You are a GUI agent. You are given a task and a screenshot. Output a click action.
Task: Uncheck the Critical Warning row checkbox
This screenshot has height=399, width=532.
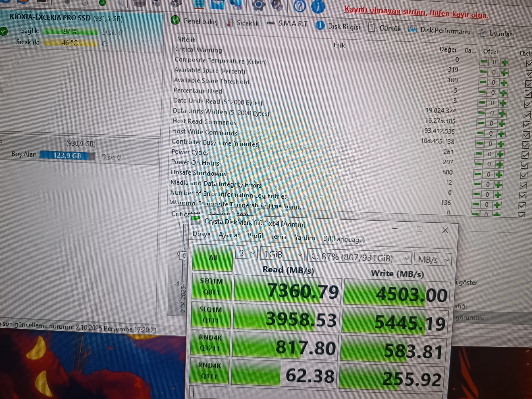point(529,63)
